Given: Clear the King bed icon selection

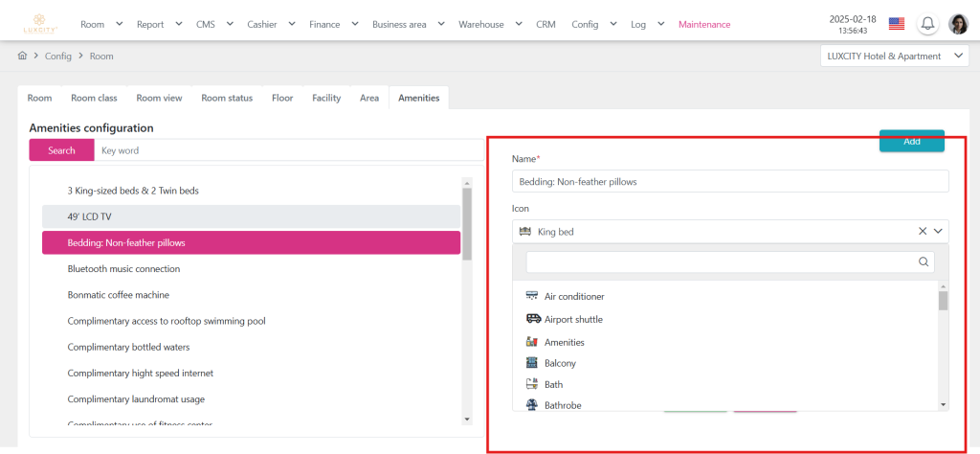Looking at the screenshot, I should (x=923, y=231).
